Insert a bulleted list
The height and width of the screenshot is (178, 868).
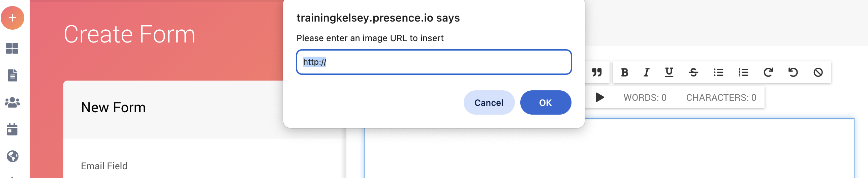click(x=718, y=72)
